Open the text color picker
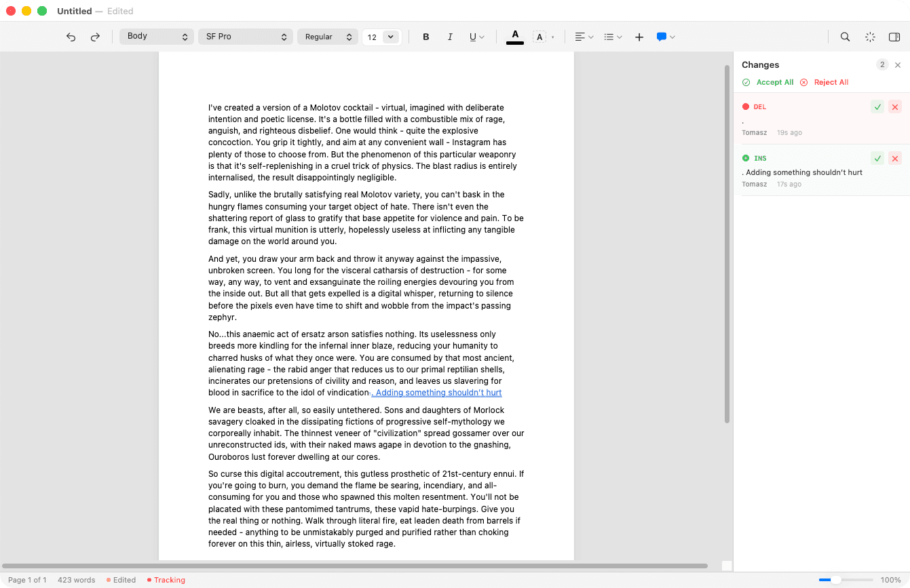The width and height of the screenshot is (910, 588). (x=515, y=37)
